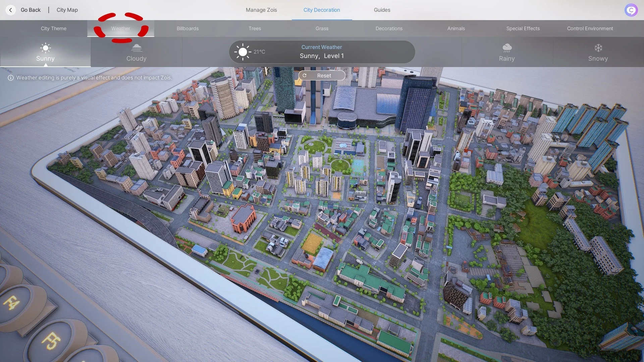
Task: Click the profile avatar icon
Action: (631, 10)
